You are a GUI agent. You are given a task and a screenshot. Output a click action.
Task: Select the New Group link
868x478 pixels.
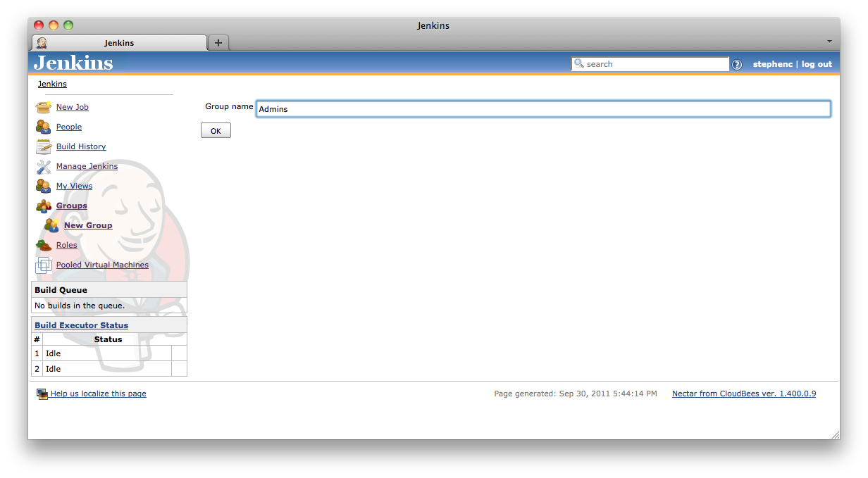[88, 225]
